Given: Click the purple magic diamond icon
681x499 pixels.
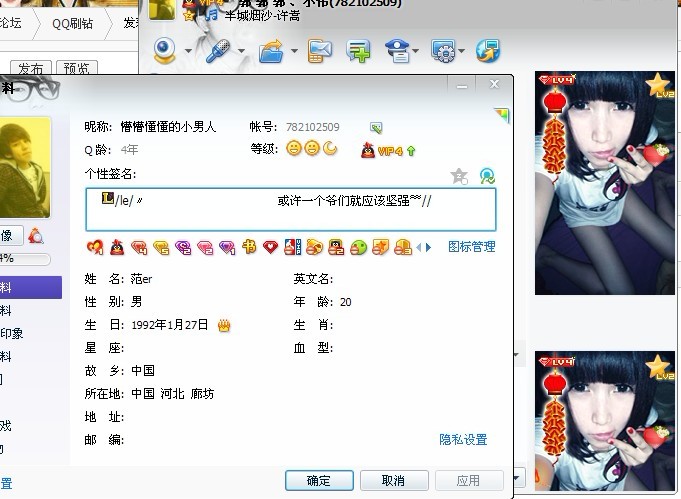Looking at the screenshot, I should point(227,248).
